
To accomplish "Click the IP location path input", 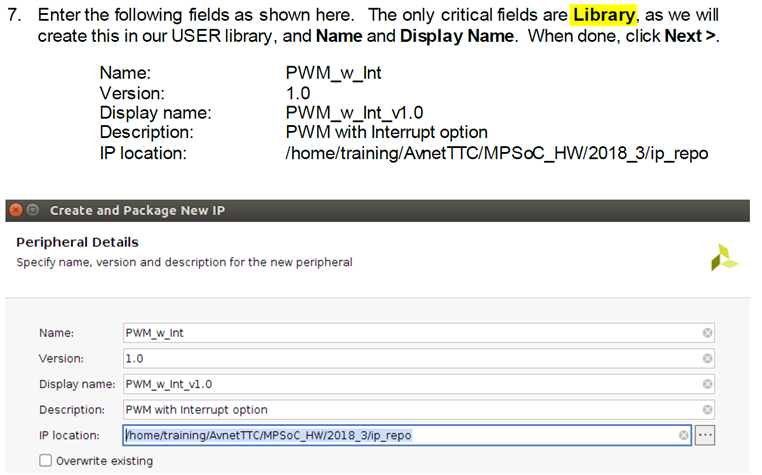I will (407, 435).
